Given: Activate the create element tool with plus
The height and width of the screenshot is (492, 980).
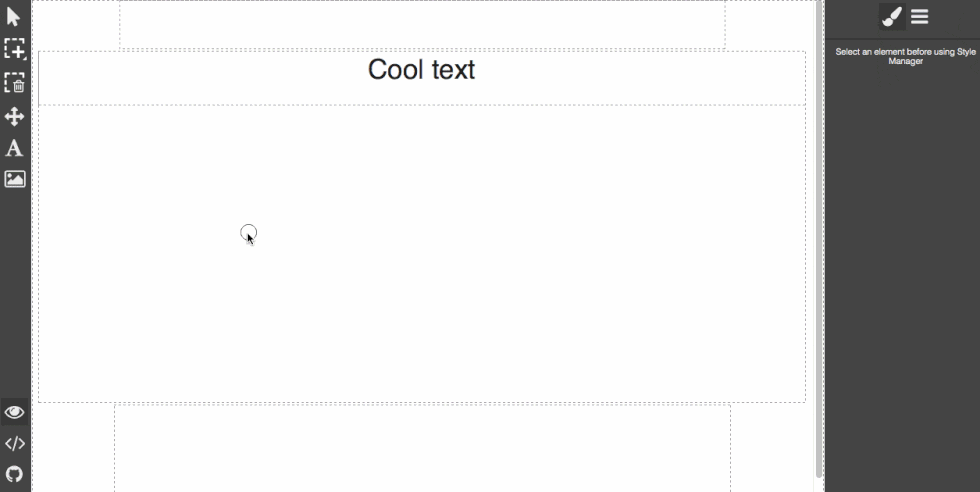Looking at the screenshot, I should (14, 49).
